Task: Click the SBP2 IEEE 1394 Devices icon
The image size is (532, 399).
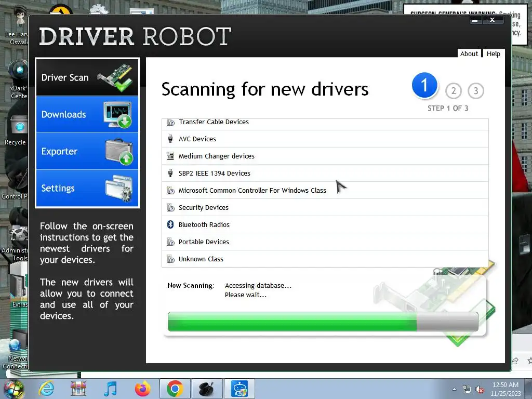Action: (170, 173)
